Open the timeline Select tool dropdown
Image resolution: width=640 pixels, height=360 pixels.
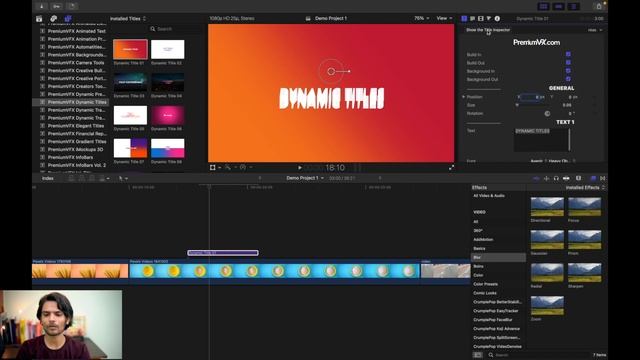point(123,178)
